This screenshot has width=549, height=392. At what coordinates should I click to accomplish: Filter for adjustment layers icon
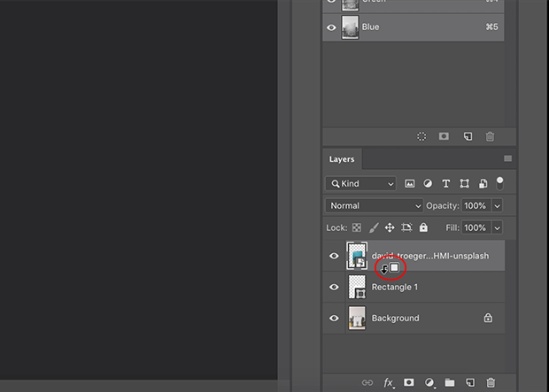pos(428,183)
